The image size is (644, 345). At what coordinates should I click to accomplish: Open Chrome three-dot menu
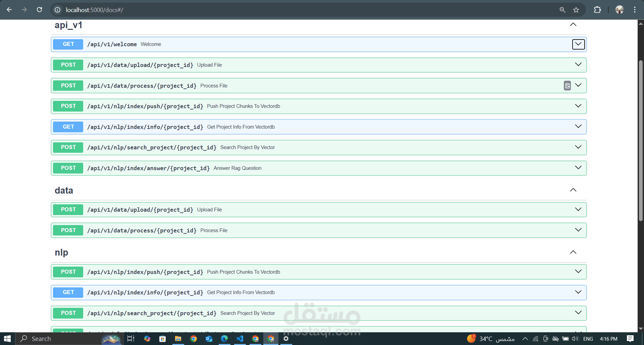[635, 10]
